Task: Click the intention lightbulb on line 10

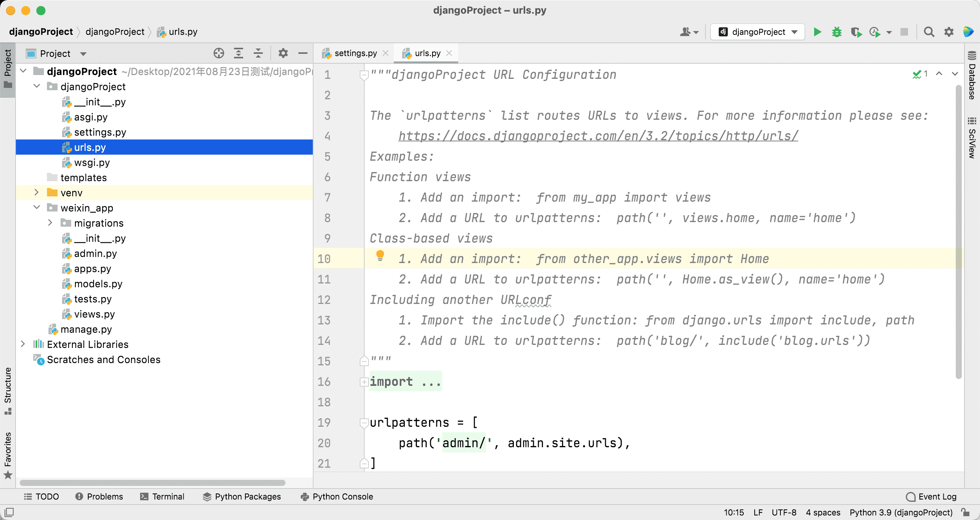Action: (380, 255)
